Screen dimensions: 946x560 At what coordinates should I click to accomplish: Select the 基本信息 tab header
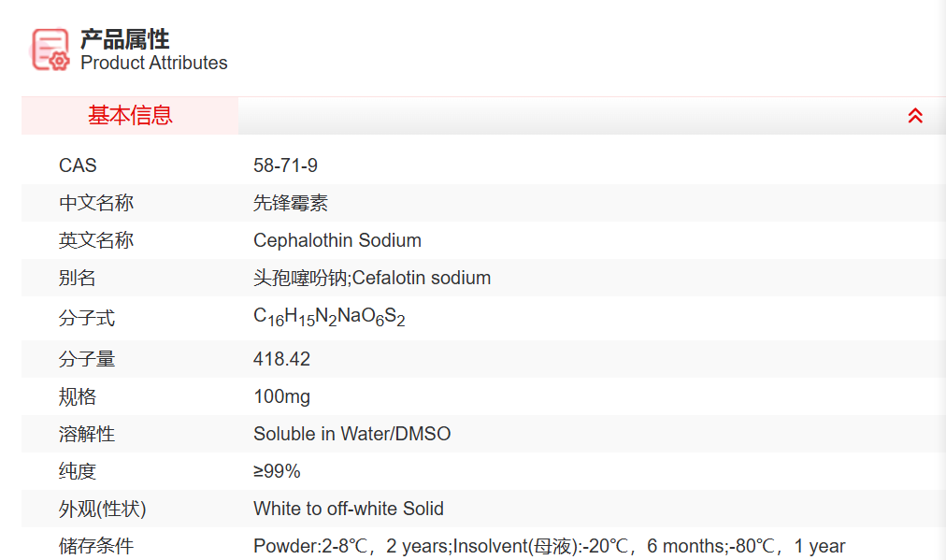point(130,116)
